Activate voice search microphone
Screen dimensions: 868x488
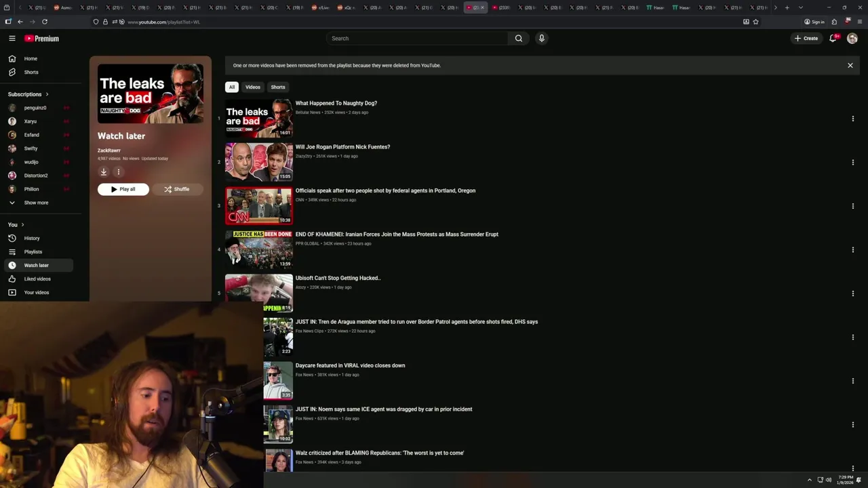click(x=541, y=39)
